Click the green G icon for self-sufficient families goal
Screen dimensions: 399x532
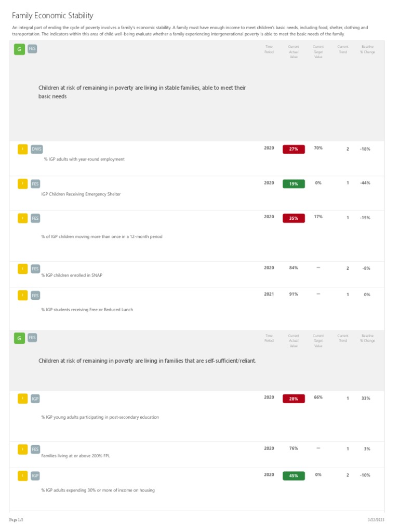point(19,338)
